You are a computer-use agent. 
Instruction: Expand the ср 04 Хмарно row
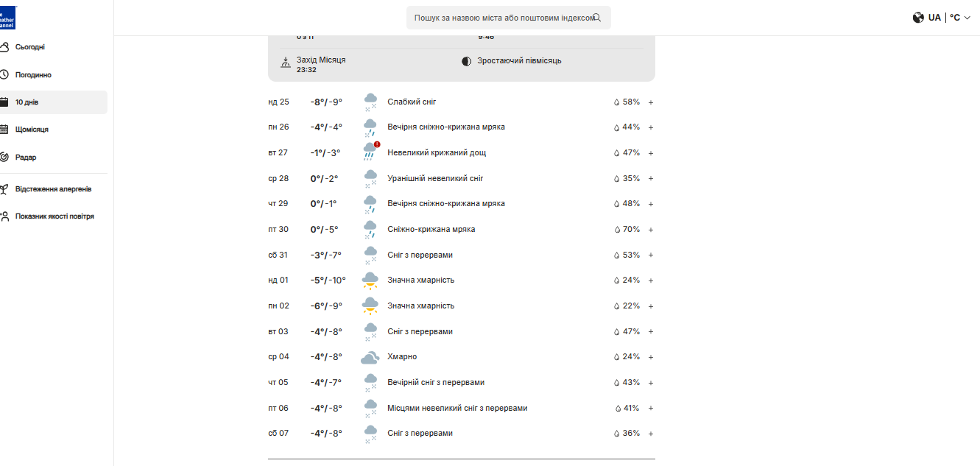tap(651, 357)
